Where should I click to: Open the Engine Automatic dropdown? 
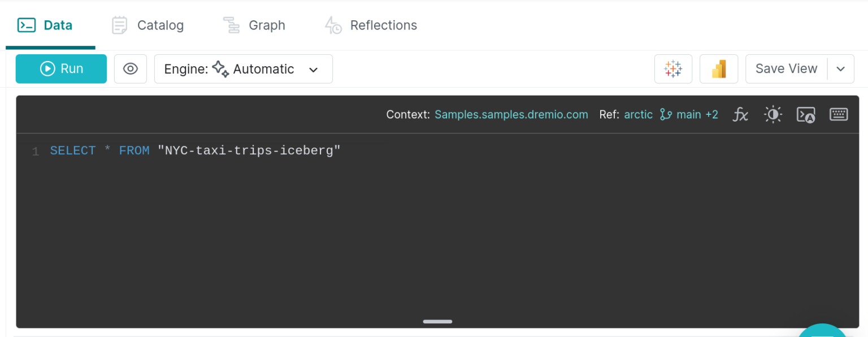(x=314, y=68)
